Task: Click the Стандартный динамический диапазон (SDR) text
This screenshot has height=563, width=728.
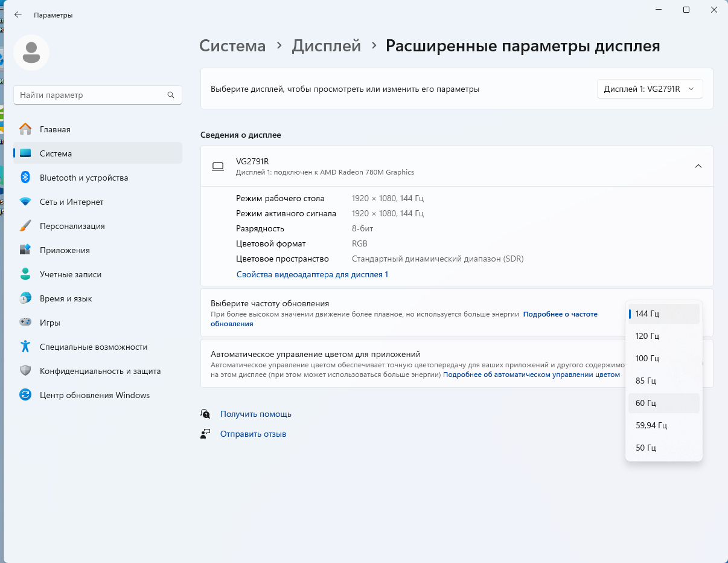Action: tap(438, 259)
